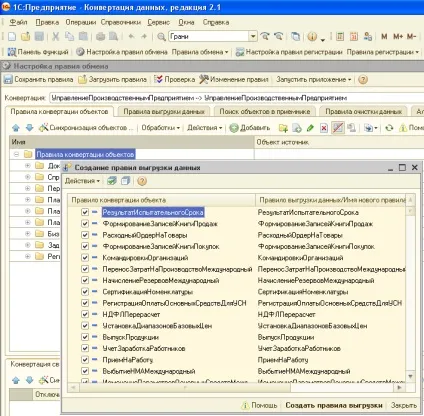Click the Закрыть button in the dialog
This screenshot has height=416, width=424.
click(404, 405)
